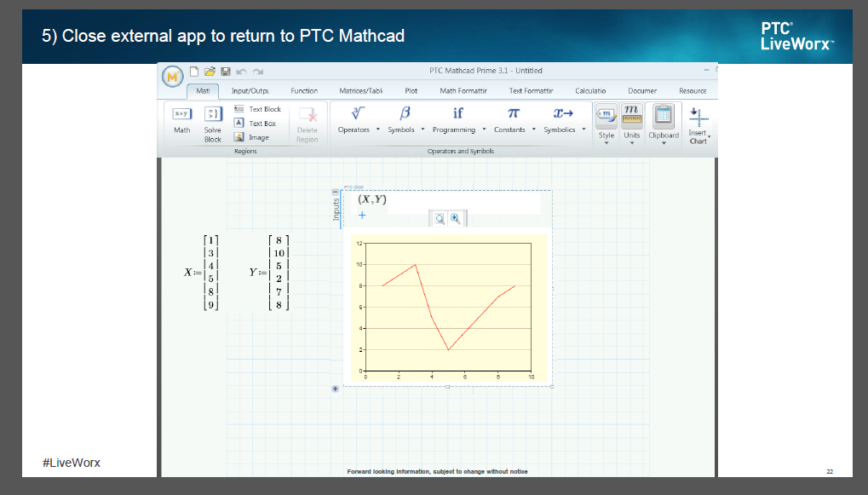Save the worksheet with the floppy disk icon

pyautogui.click(x=225, y=72)
